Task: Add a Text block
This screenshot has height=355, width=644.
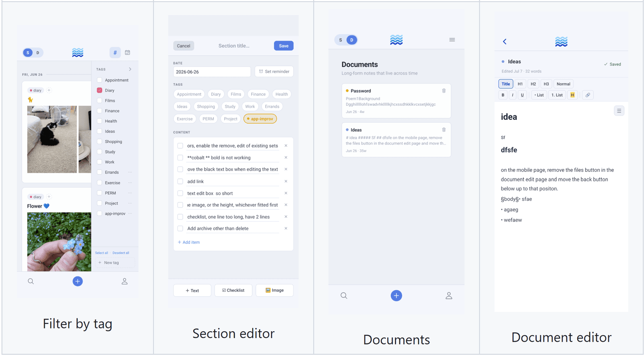Action: coord(192,290)
